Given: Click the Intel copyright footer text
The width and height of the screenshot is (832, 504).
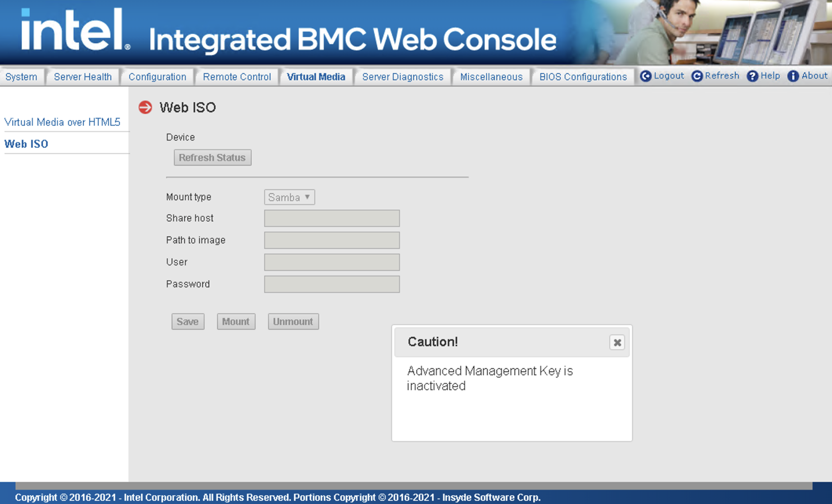Looking at the screenshot, I should point(278,497).
